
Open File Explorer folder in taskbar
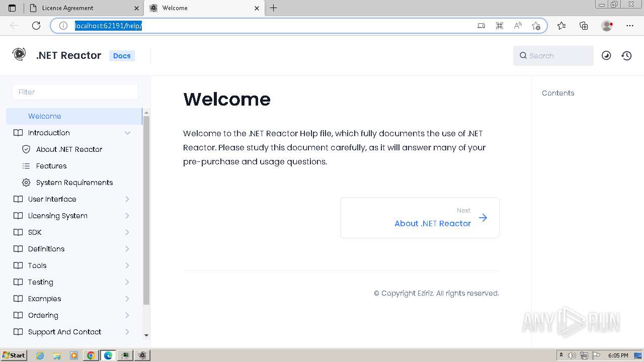point(57,355)
